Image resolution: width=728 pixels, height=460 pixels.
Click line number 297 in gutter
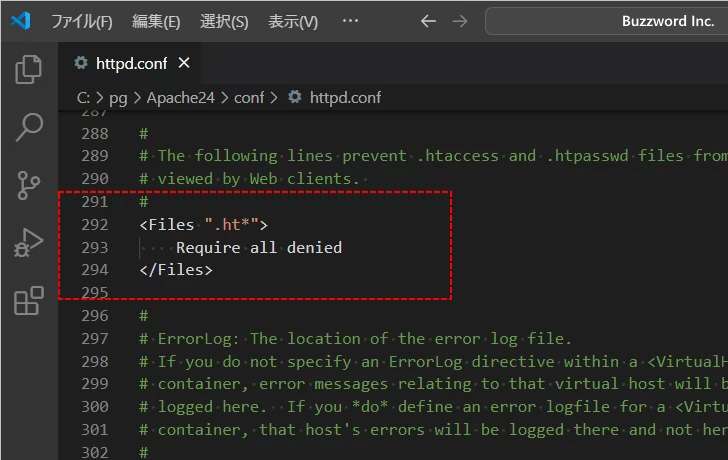point(95,339)
